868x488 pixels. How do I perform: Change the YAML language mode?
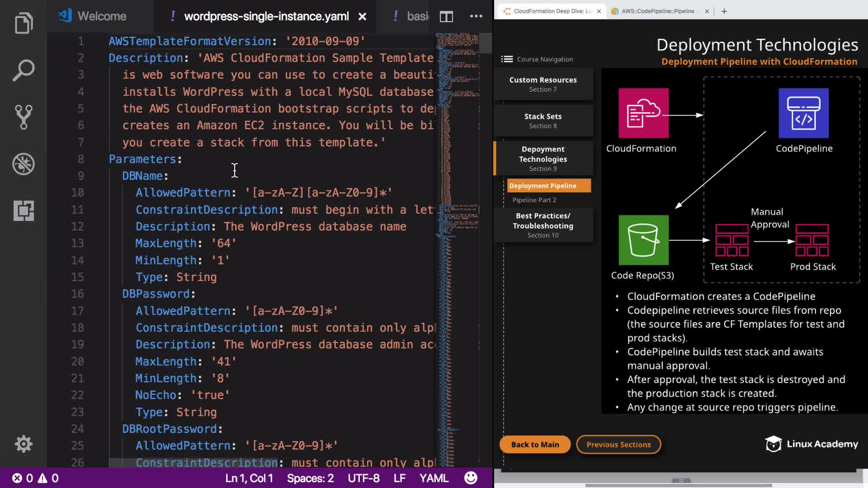[434, 478]
